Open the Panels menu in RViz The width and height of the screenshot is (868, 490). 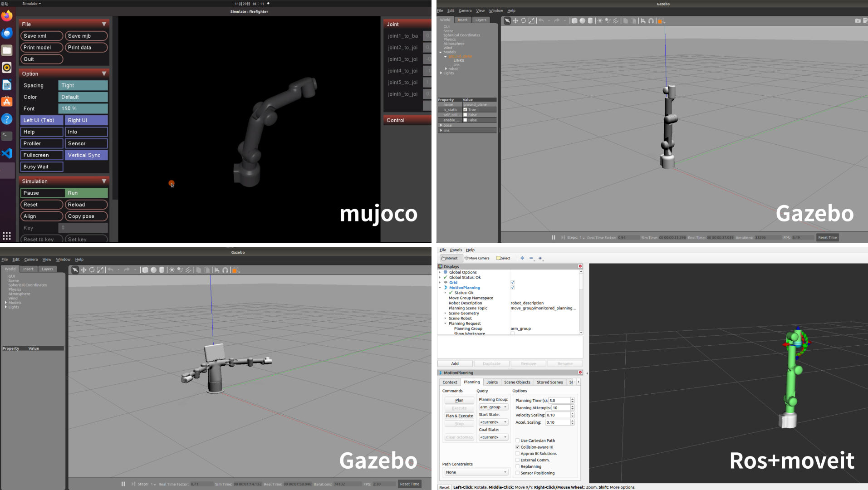pyautogui.click(x=456, y=250)
